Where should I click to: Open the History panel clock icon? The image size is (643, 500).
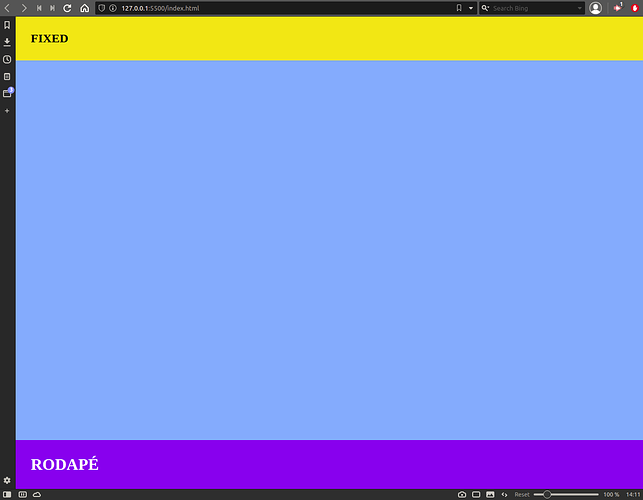[x=7, y=59]
